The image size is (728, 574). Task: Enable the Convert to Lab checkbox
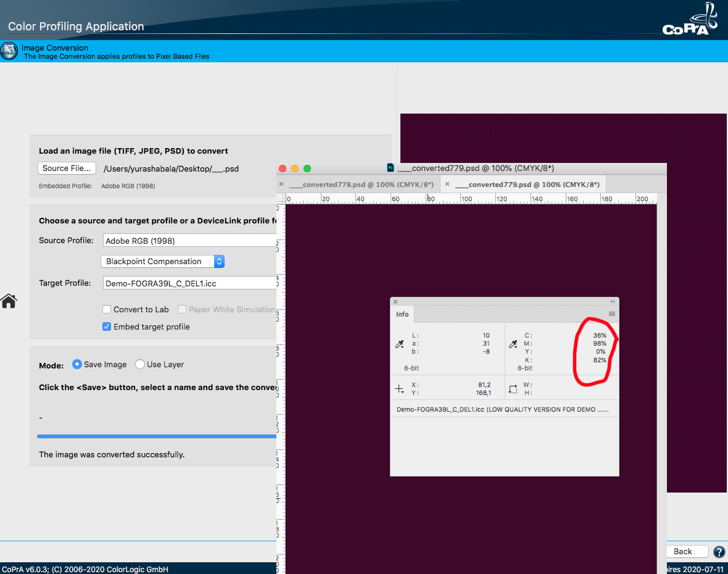click(x=107, y=309)
